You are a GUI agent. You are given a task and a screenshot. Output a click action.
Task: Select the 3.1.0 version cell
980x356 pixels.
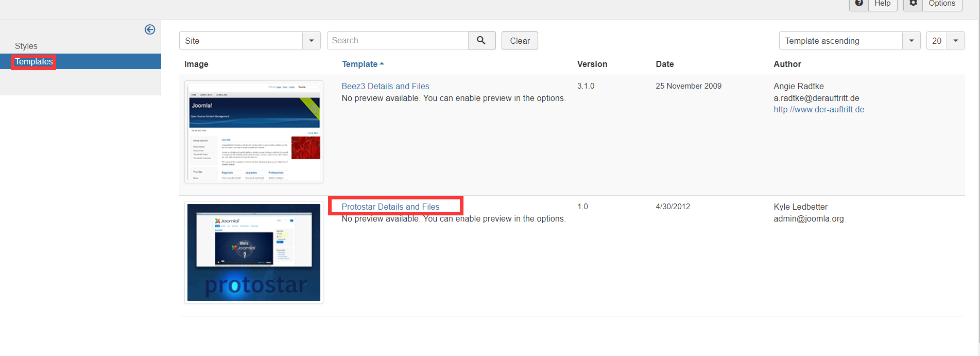pyautogui.click(x=586, y=86)
